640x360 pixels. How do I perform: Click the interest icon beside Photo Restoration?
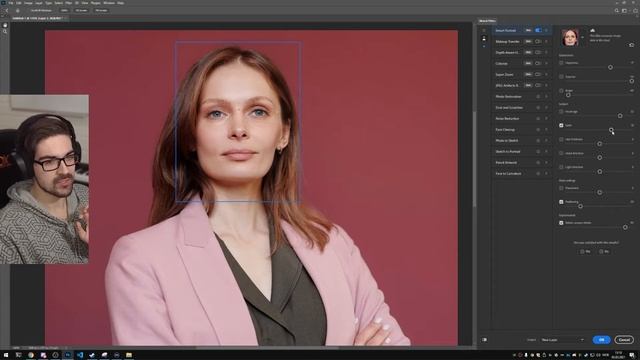point(538,97)
